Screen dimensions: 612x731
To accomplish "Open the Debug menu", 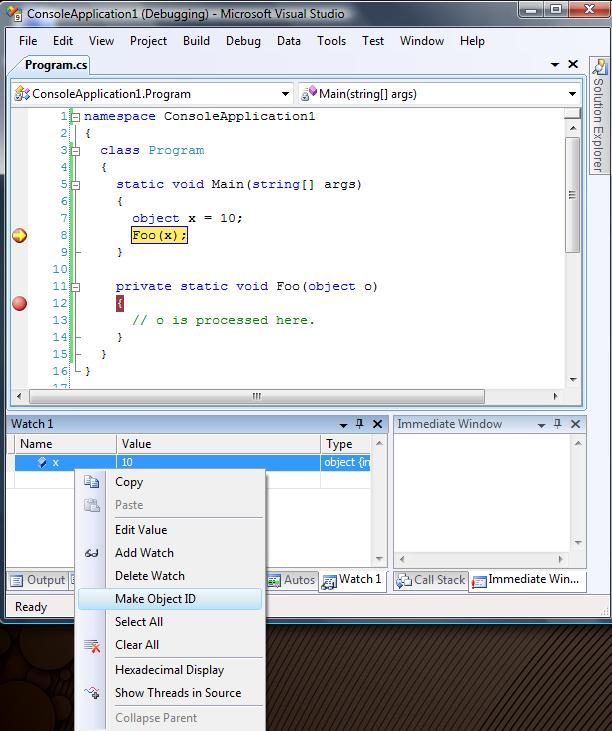I will click(x=243, y=41).
